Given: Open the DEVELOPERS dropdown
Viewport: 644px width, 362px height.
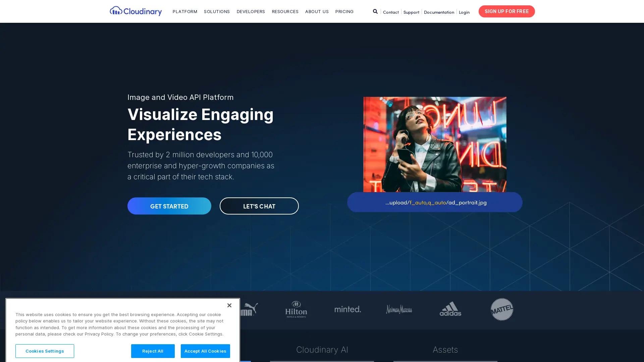Looking at the screenshot, I should pos(251,11).
